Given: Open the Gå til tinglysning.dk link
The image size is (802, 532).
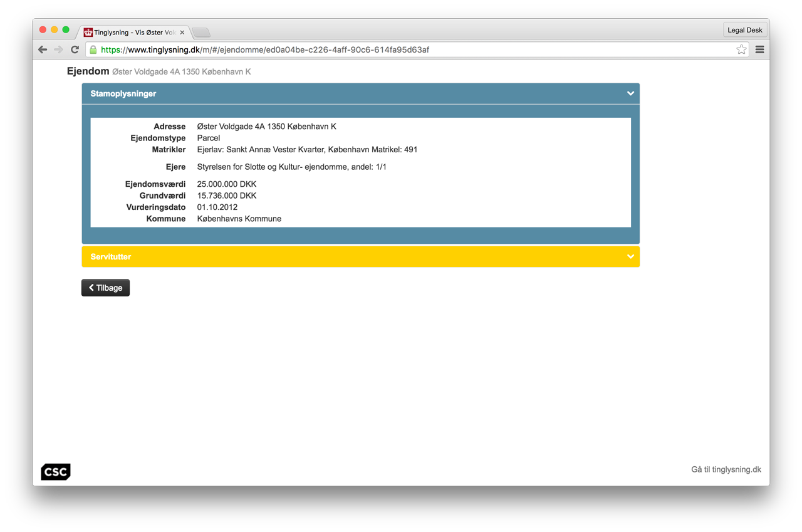Looking at the screenshot, I should [x=726, y=469].
